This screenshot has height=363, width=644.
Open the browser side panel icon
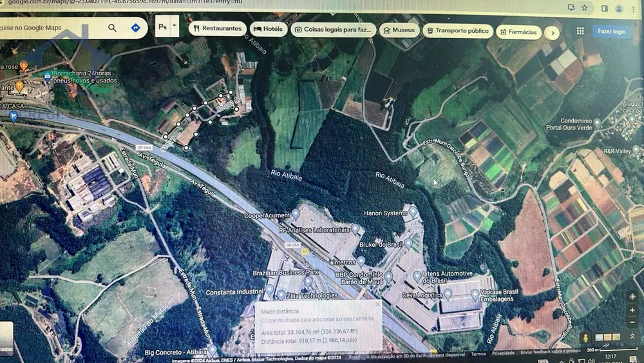click(x=605, y=8)
